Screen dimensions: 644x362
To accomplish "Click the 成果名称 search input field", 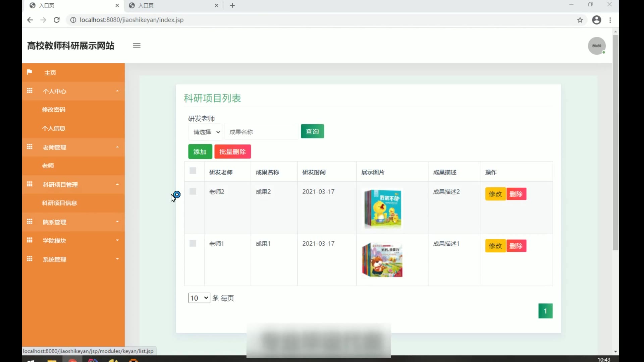I will [261, 132].
